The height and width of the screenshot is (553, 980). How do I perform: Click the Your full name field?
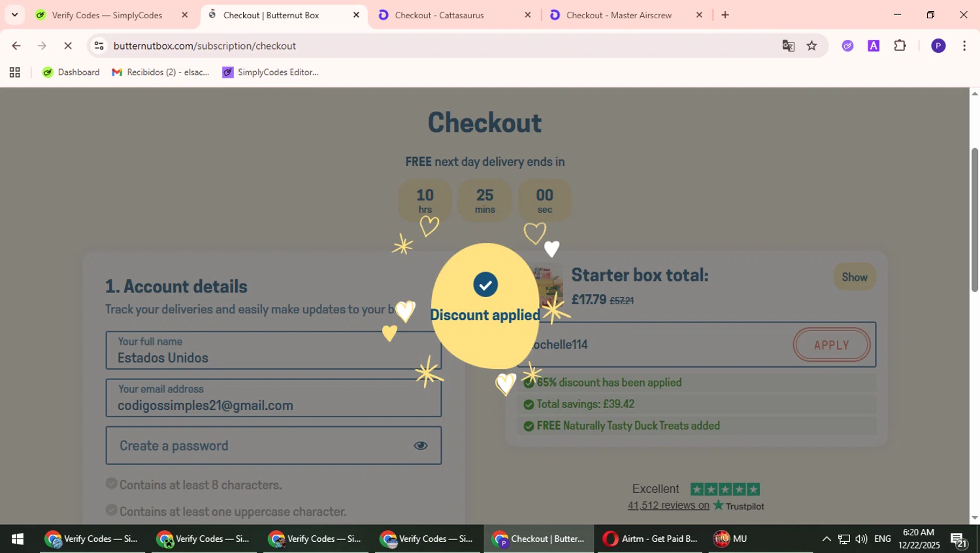point(274,351)
